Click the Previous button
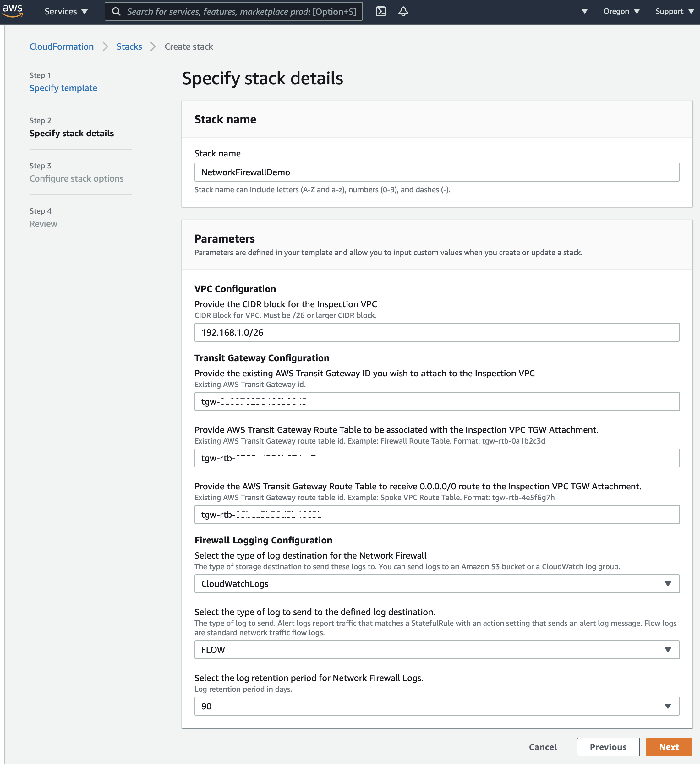The width and height of the screenshot is (700, 764). [608, 747]
